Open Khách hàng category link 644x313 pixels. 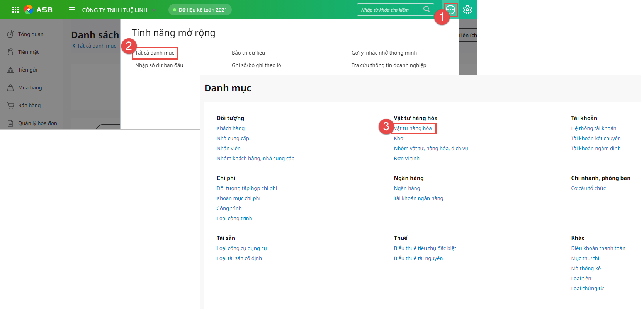[x=231, y=128]
